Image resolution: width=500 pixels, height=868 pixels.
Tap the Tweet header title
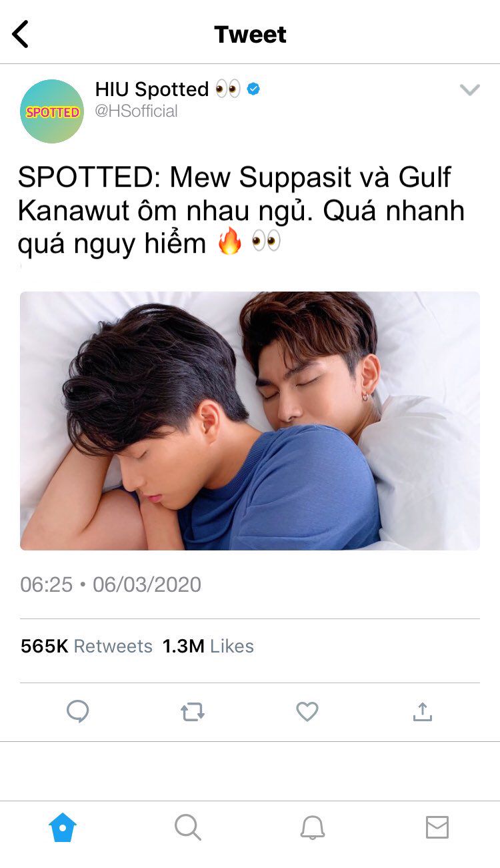coord(250,34)
